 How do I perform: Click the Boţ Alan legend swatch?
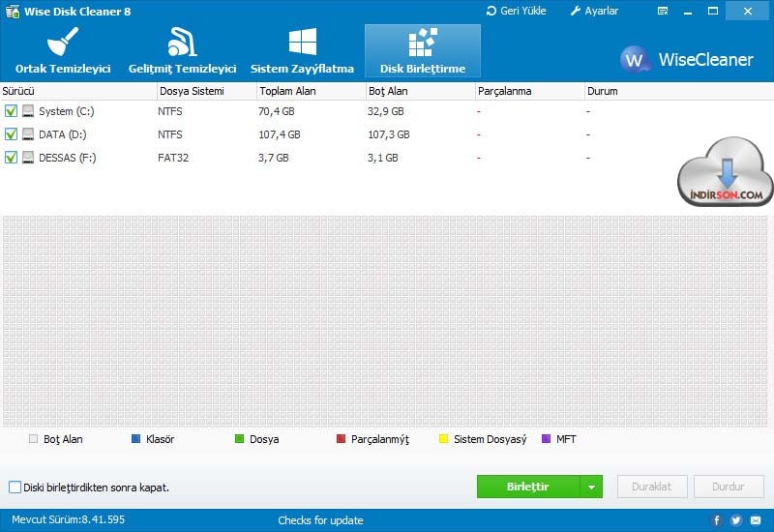[33, 439]
